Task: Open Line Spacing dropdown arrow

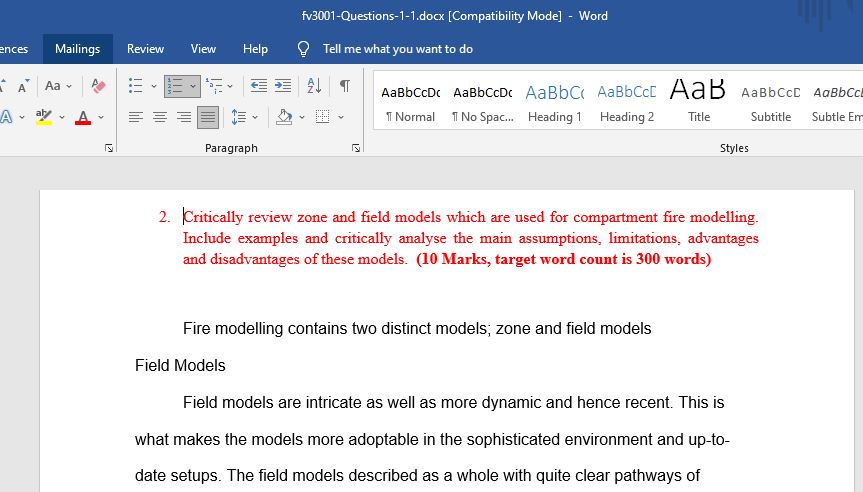Action: (255, 117)
